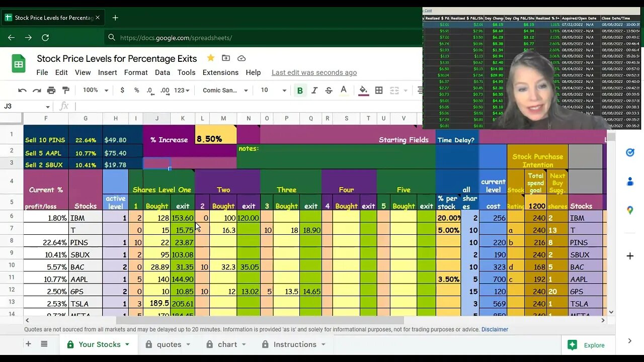Viewport: 644px width, 362px height.
Task: Reload the browser page
Action: (45, 38)
